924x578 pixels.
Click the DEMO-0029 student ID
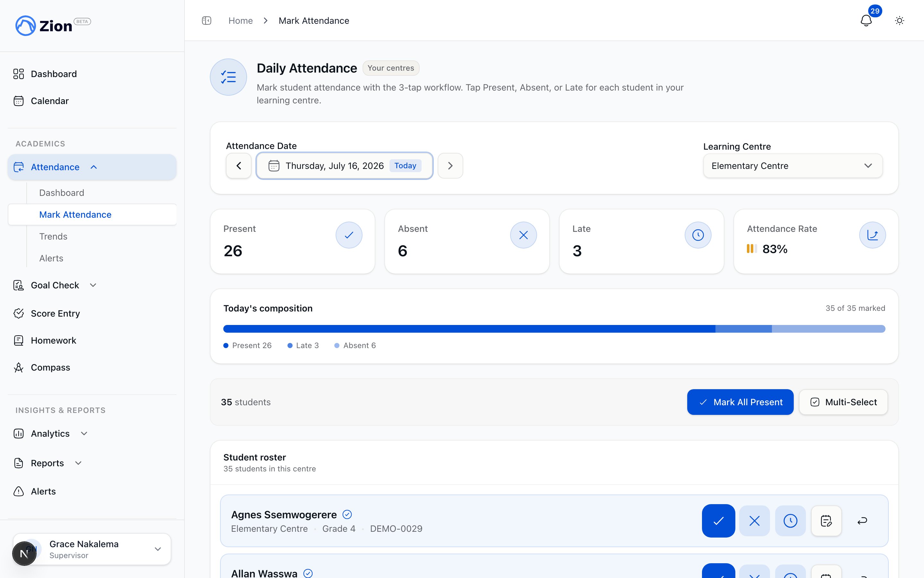coord(396,529)
